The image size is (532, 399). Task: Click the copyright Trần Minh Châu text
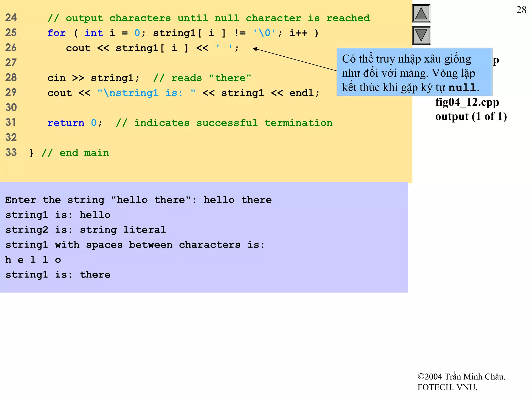[x=461, y=377]
